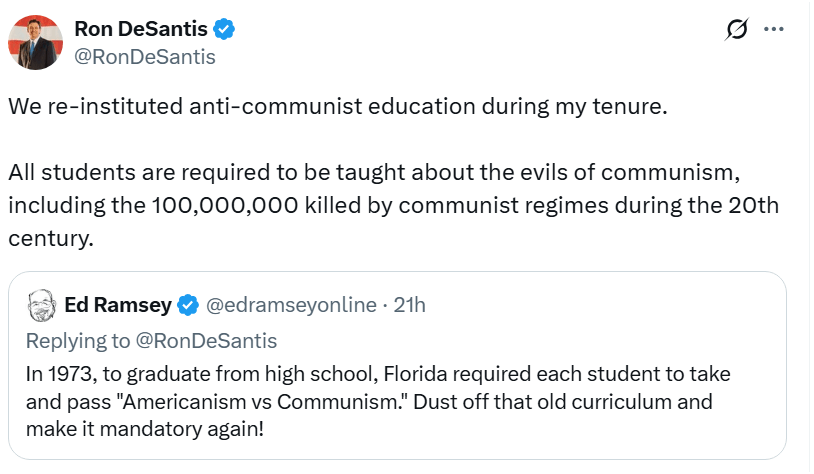Click the Grok slash-circle icon
This screenshot has height=474, width=814.
736,31
